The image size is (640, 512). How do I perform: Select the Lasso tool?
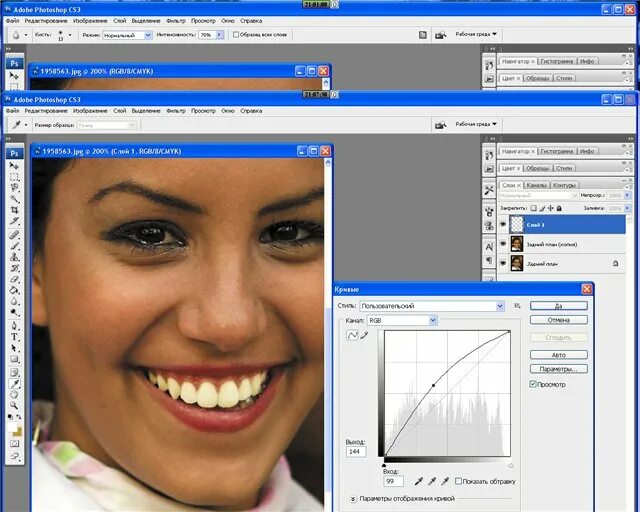click(x=14, y=188)
